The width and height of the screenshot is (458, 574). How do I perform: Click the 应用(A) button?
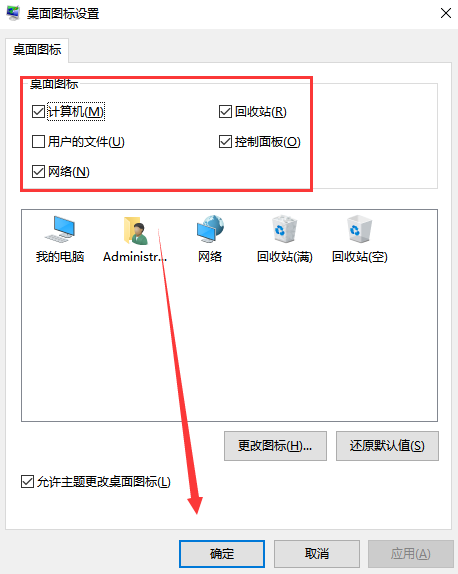(411, 554)
